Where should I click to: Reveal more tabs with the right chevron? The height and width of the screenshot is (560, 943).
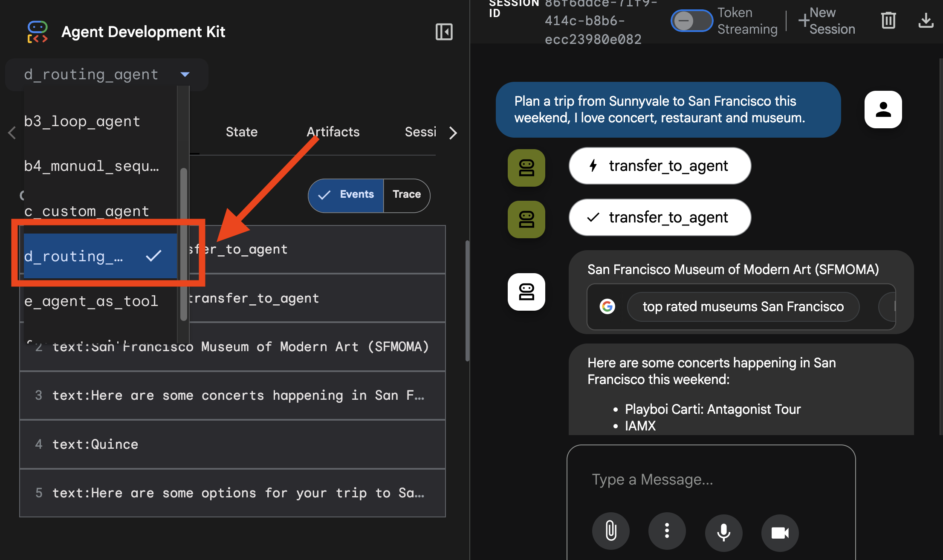point(453,133)
